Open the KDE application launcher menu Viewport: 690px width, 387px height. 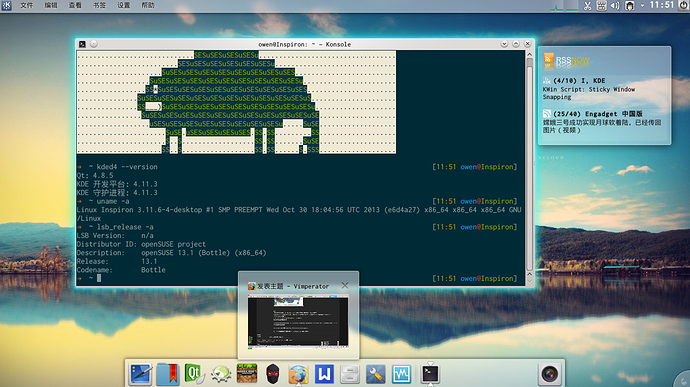pos(6,5)
